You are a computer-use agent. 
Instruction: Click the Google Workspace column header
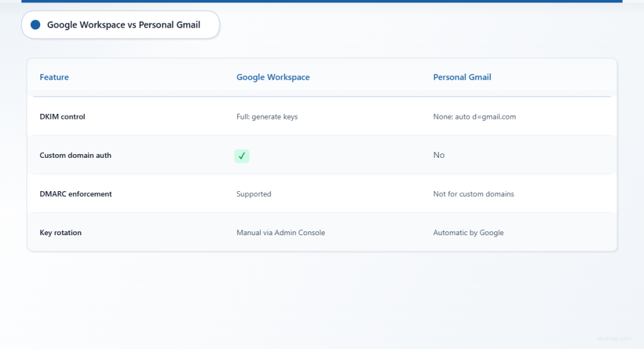[273, 77]
